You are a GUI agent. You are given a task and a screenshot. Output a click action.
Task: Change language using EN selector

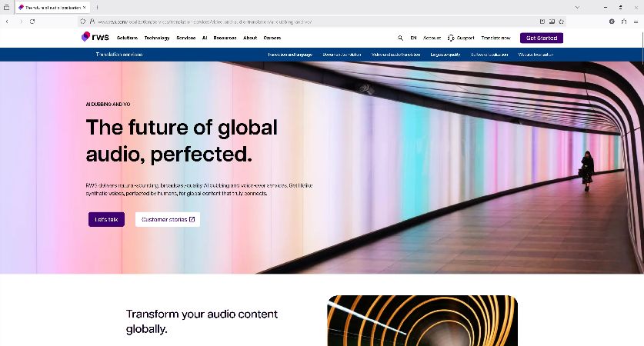[413, 38]
